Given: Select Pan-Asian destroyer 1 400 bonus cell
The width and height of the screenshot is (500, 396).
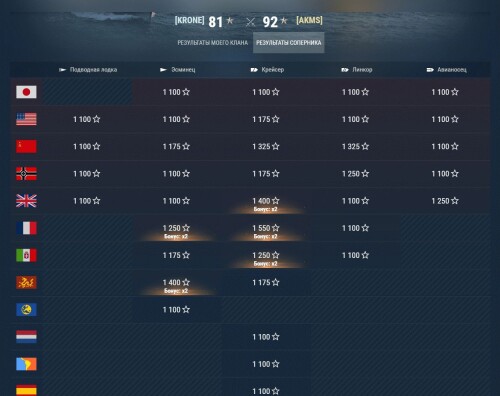Looking at the screenshot, I should pos(176,283).
